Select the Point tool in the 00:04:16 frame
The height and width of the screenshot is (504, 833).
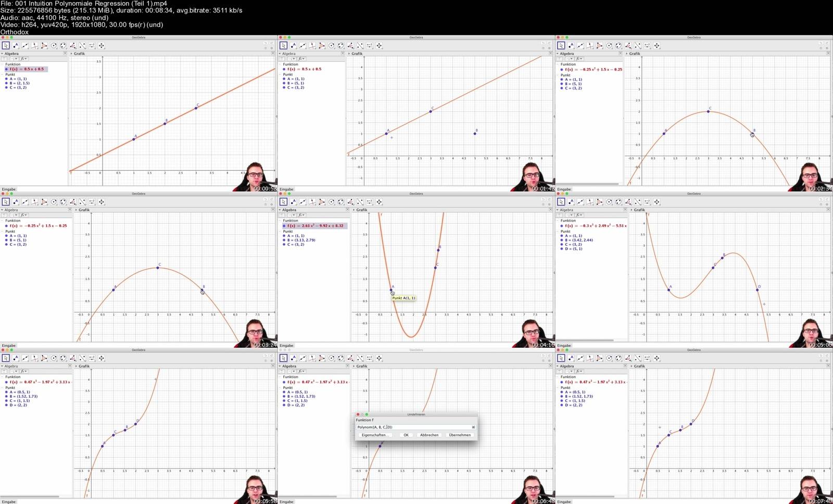pos(293,202)
